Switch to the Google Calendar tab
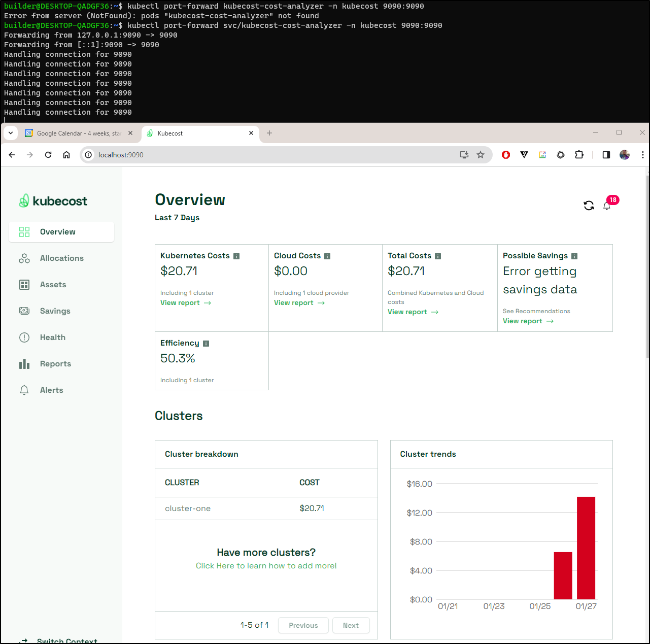This screenshot has width=650, height=644. [x=79, y=133]
